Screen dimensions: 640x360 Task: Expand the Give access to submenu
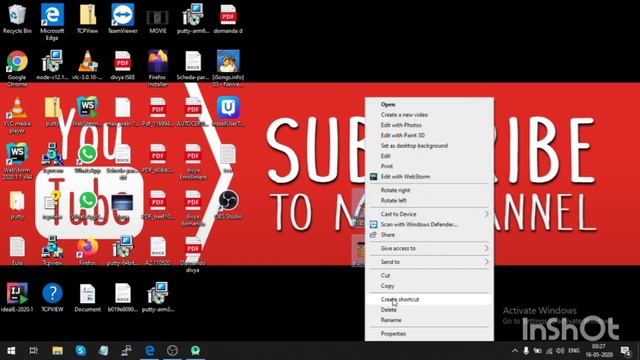(429, 248)
